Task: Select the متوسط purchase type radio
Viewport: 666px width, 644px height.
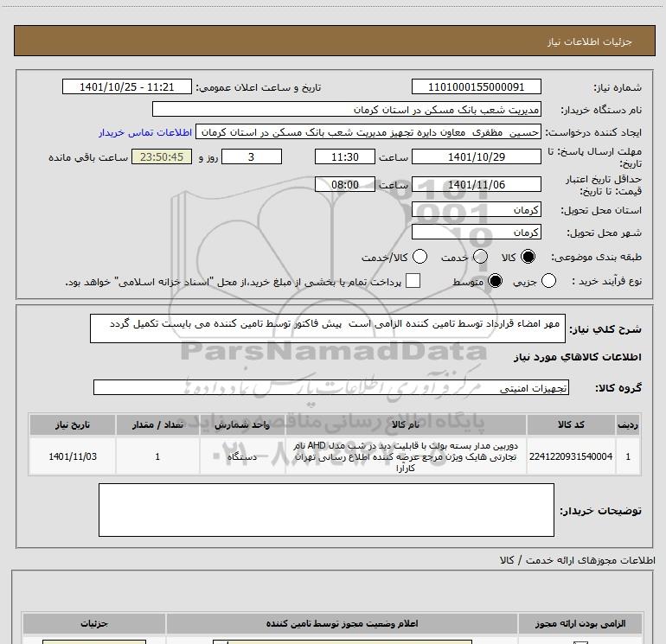Action: [495, 281]
